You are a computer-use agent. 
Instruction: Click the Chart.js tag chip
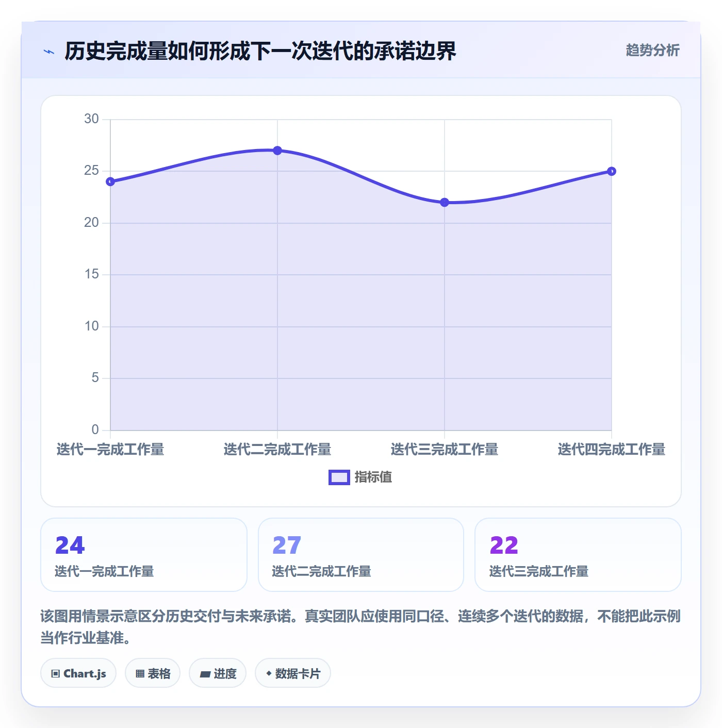(78, 673)
